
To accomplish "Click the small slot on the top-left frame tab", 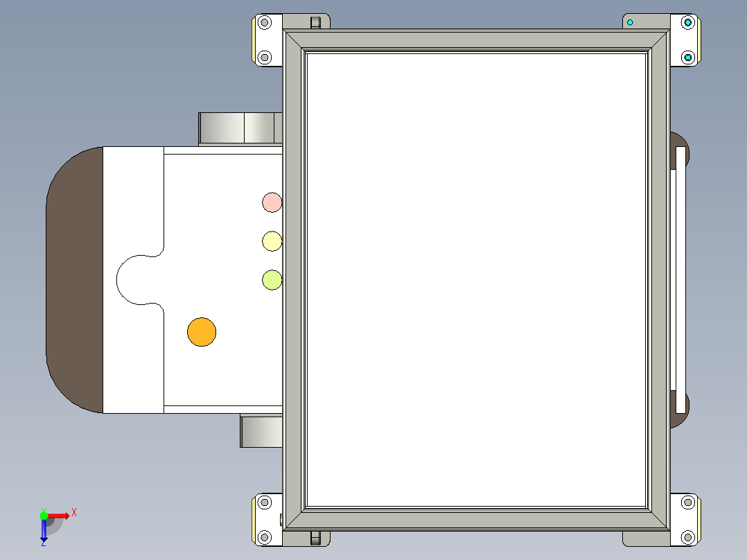I will tap(315, 22).
